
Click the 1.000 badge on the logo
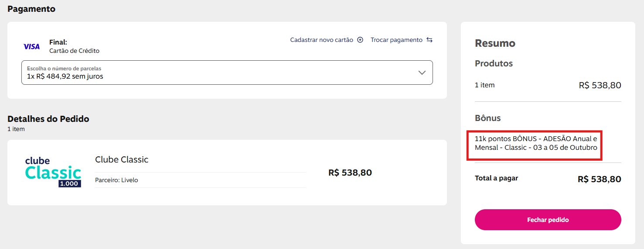pyautogui.click(x=70, y=184)
